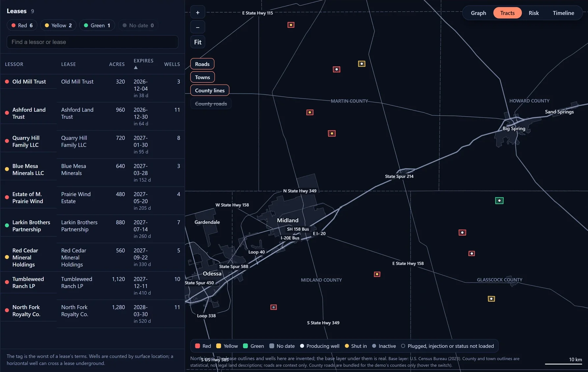Click the yellow tract marker in Glasscock County
The image size is (588, 372).
click(491, 299)
